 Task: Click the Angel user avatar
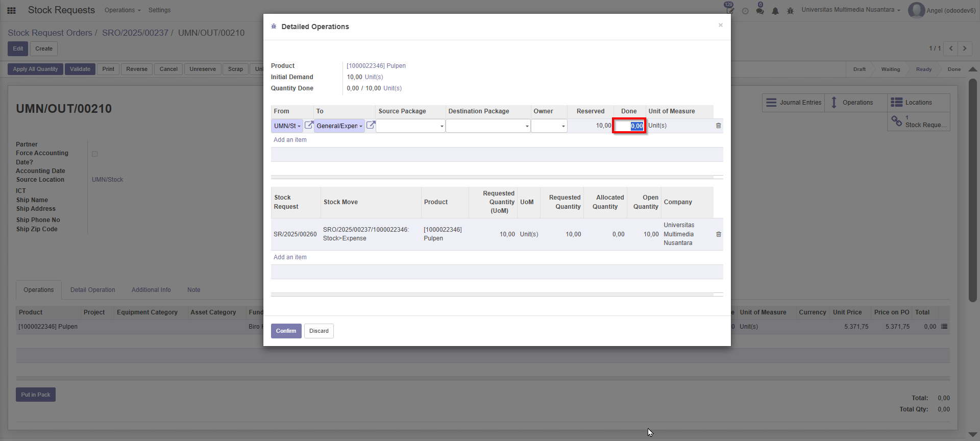(x=916, y=10)
